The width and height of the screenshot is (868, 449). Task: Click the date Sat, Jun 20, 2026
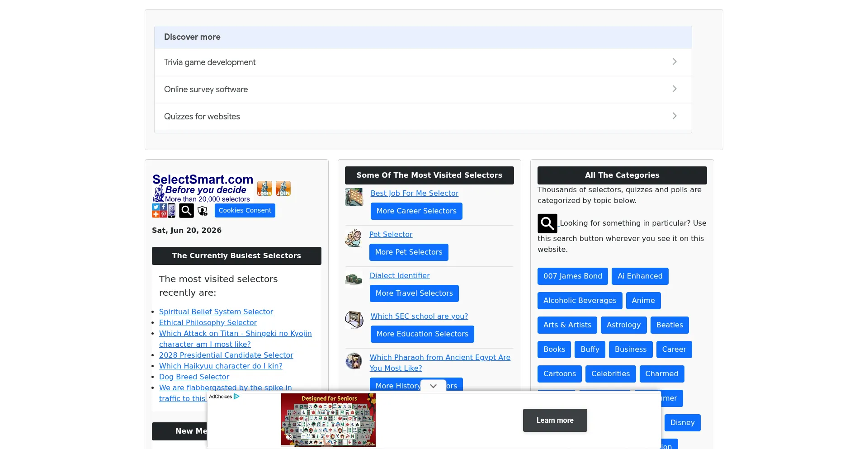(x=187, y=231)
